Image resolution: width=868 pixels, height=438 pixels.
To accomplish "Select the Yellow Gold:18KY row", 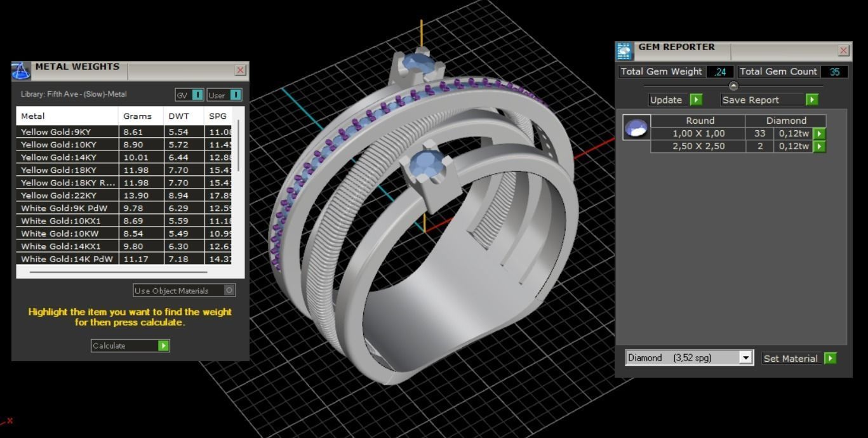I will (124, 170).
